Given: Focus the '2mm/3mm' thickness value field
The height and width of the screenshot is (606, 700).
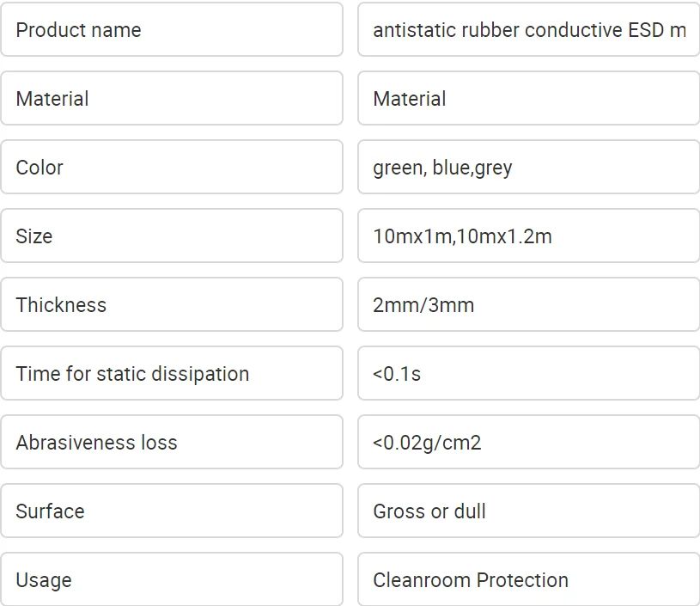Looking at the screenshot, I should click(x=528, y=305).
